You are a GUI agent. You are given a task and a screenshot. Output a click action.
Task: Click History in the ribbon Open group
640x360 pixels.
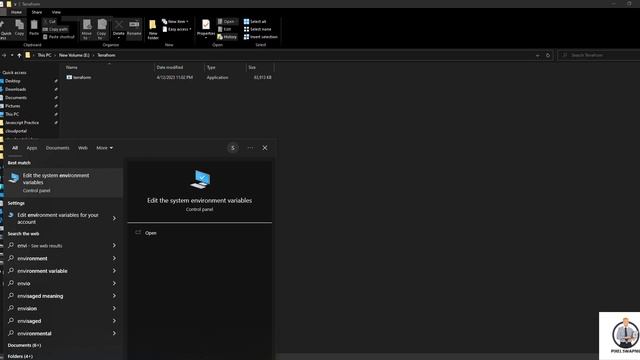click(227, 37)
